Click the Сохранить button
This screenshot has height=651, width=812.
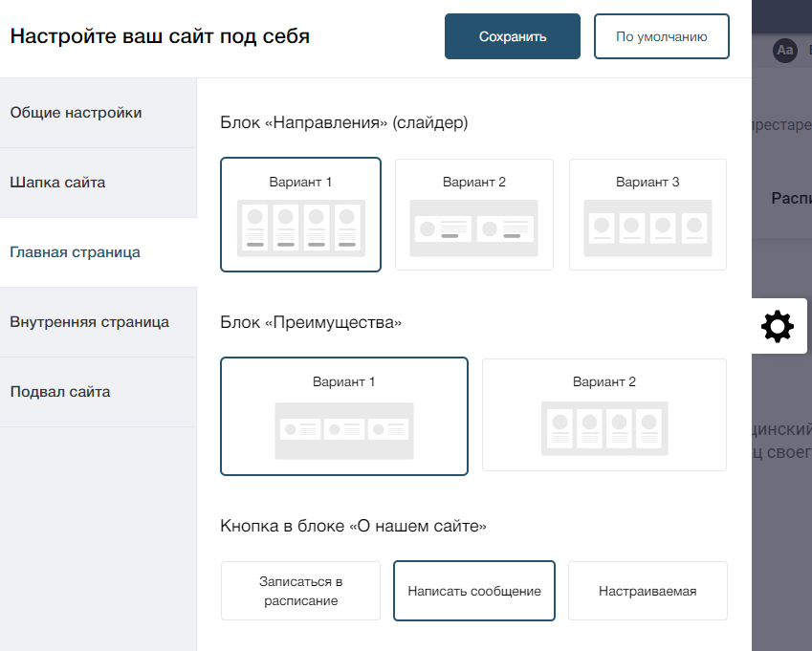click(512, 36)
